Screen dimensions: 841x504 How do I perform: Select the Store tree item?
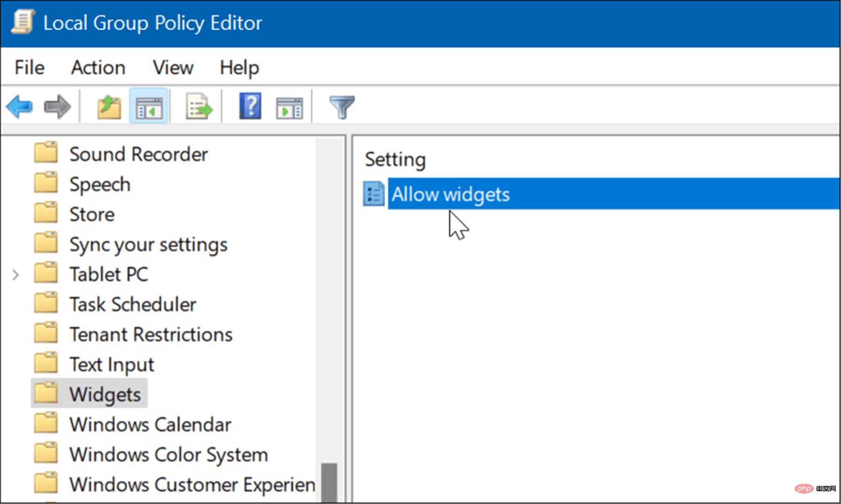(92, 215)
